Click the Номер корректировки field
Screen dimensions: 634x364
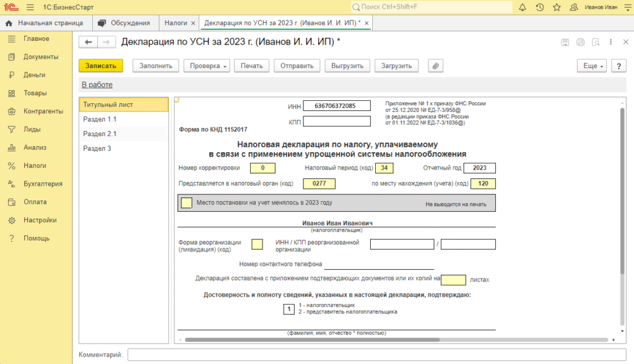point(263,168)
